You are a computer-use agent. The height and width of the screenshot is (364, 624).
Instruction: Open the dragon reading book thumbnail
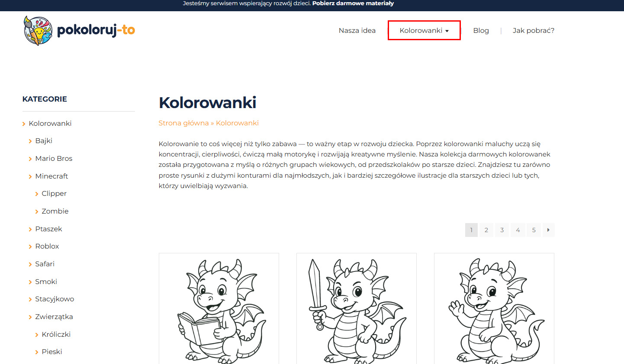click(219, 309)
